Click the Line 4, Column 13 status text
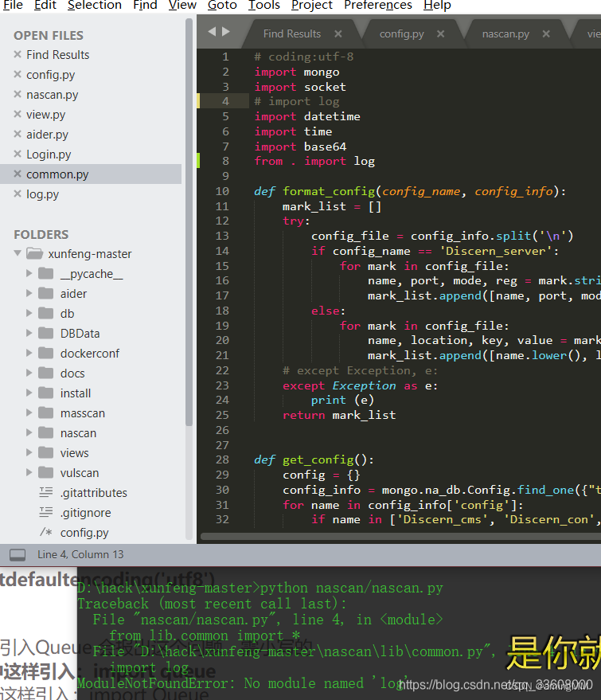 point(80,554)
